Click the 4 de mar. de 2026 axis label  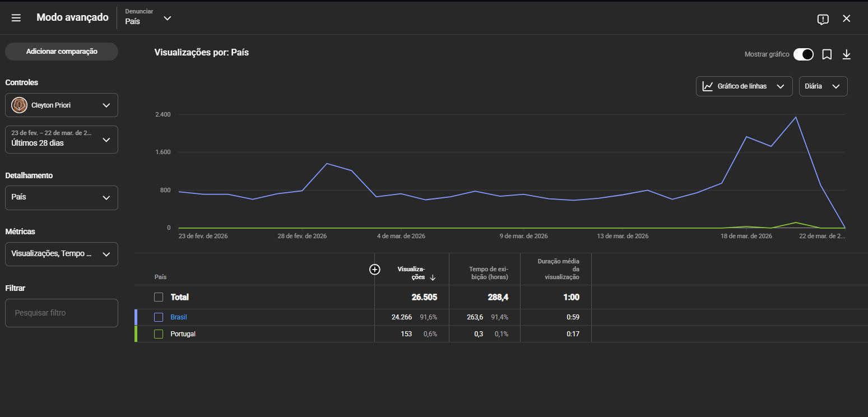click(x=401, y=237)
